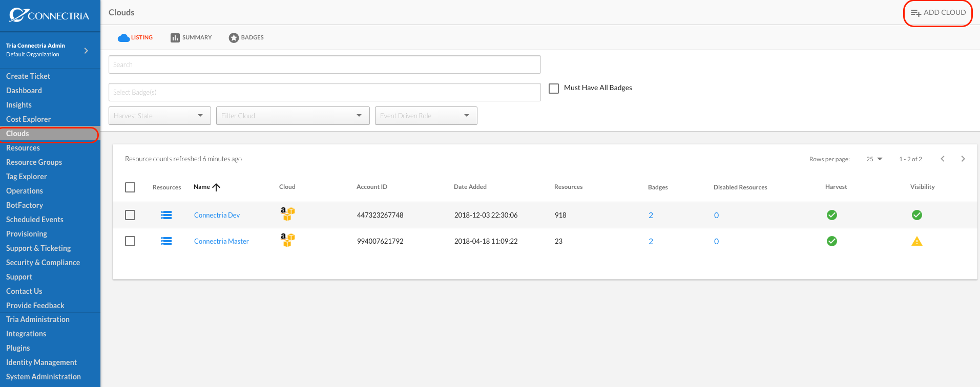
Task: Open the Connectria Dev cloud link
Action: [217, 215]
